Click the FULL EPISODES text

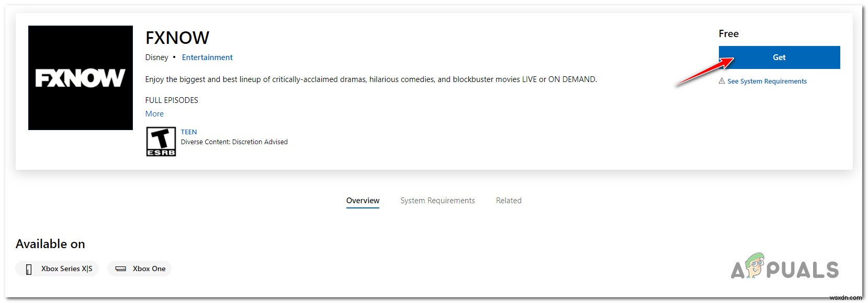[171, 100]
